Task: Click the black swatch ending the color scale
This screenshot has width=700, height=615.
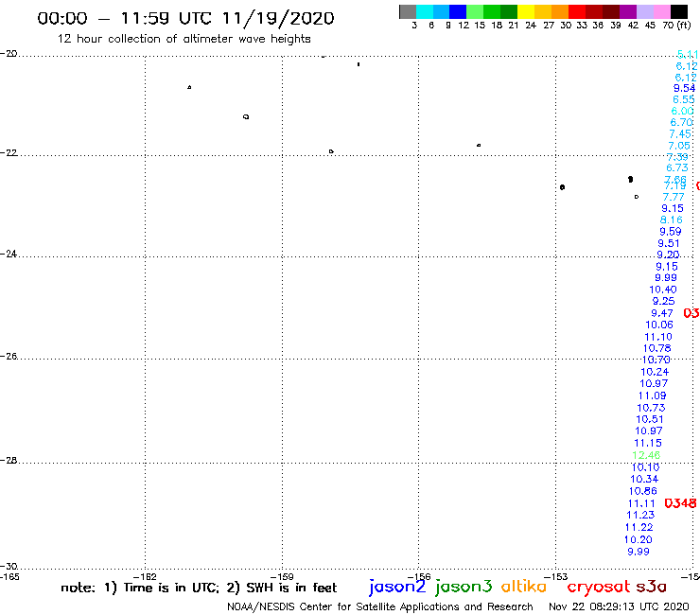Action: coord(679,11)
